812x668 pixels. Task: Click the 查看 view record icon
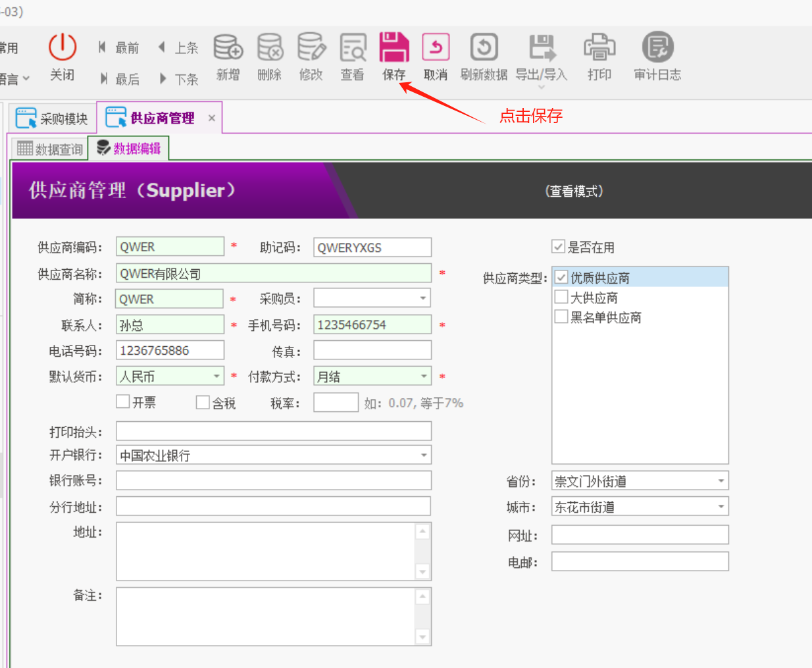(353, 47)
